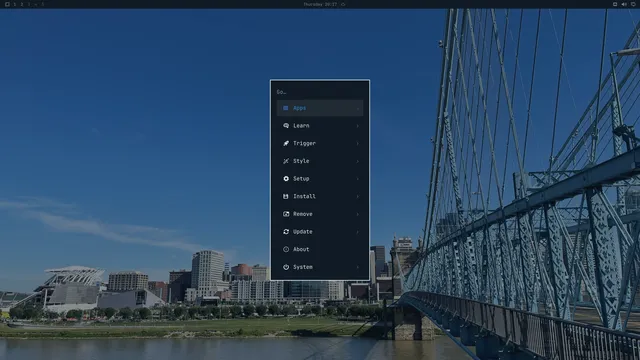
Task: Switch to workspace 2 in top bar
Action: 22,4
